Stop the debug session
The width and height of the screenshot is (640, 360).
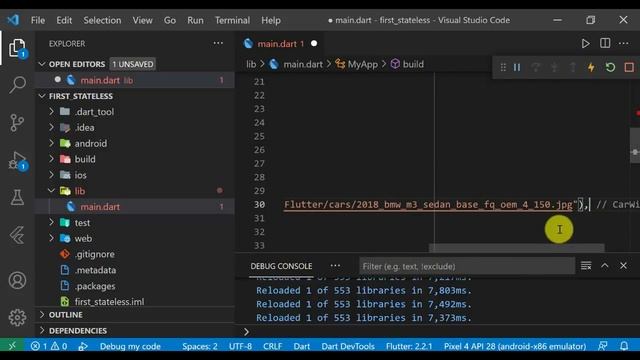(629, 67)
